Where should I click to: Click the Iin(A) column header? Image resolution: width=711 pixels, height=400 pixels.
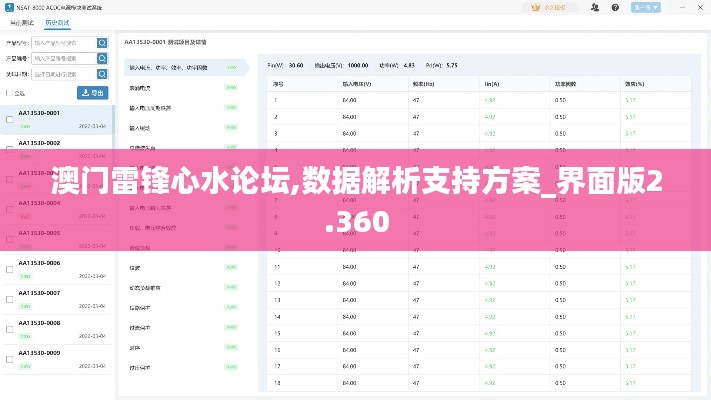point(492,84)
